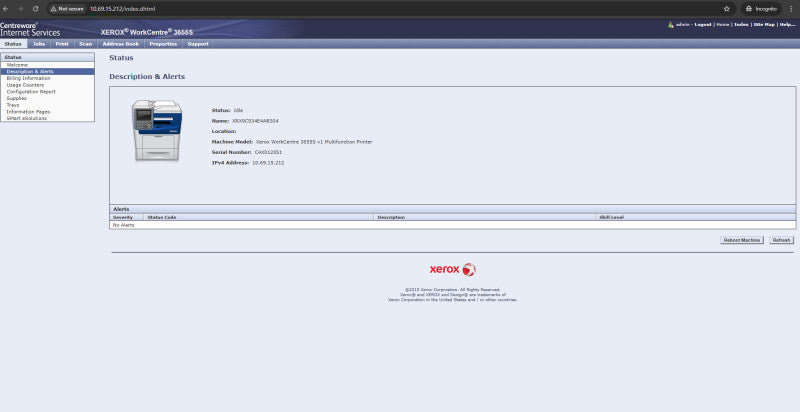Image resolution: width=800 pixels, height=412 pixels.
Task: Click the No Alerts table row
Action: (x=453, y=225)
